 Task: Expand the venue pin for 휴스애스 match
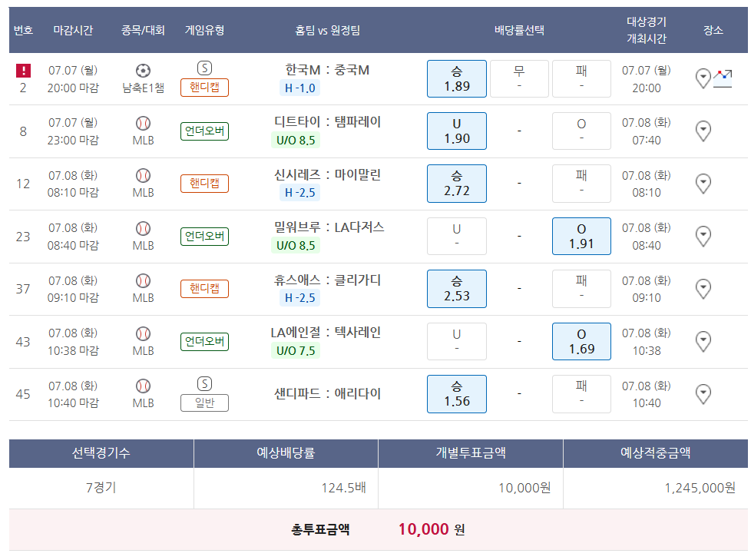coord(703,289)
